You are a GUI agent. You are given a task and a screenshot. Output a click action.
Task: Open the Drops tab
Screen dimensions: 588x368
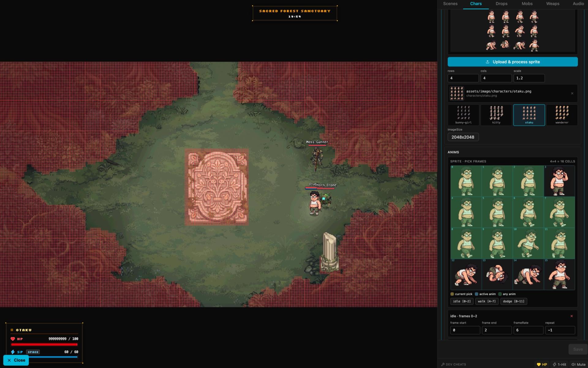click(x=501, y=4)
